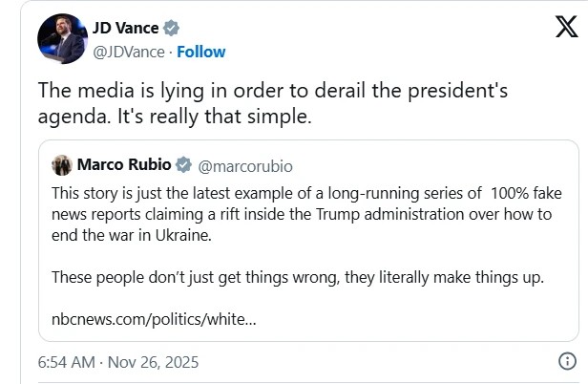Click the Marco Rubio display name
This screenshot has height=384, width=588.
click(124, 165)
